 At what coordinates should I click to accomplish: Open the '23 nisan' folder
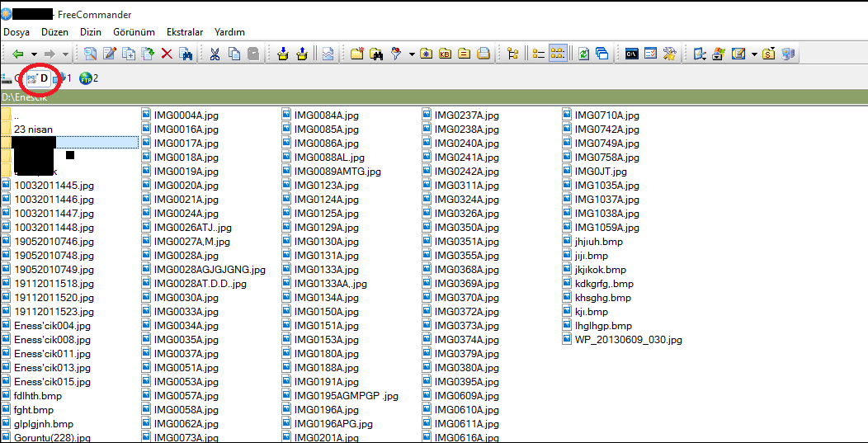pyautogui.click(x=33, y=130)
